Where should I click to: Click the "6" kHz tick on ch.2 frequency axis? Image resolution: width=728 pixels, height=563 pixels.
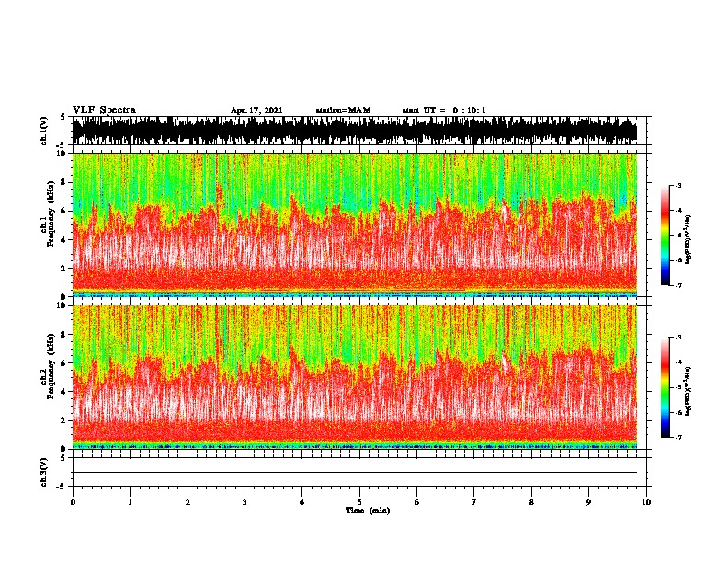[63, 362]
